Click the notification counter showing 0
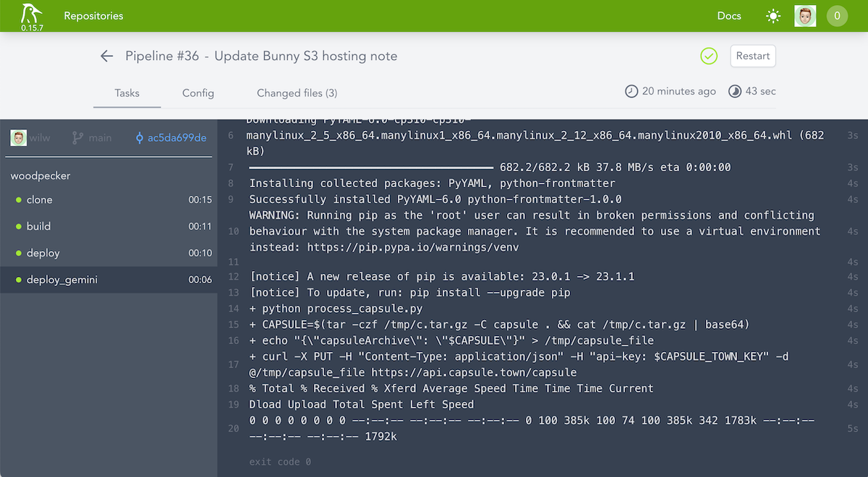Image resolution: width=868 pixels, height=477 pixels. click(x=837, y=15)
